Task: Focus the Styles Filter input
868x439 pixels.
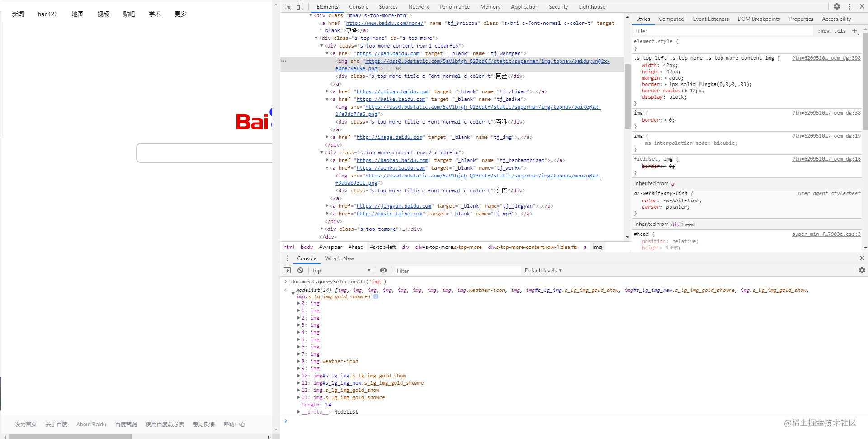Action: 722,31
